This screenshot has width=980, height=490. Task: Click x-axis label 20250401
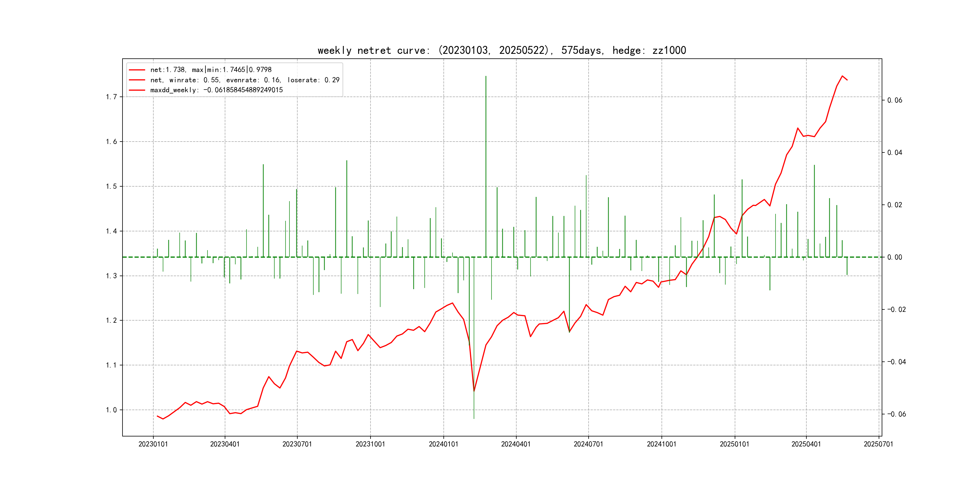click(806, 444)
